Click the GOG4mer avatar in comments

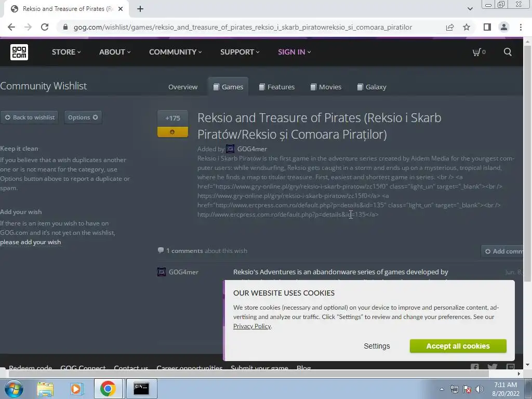162,272
